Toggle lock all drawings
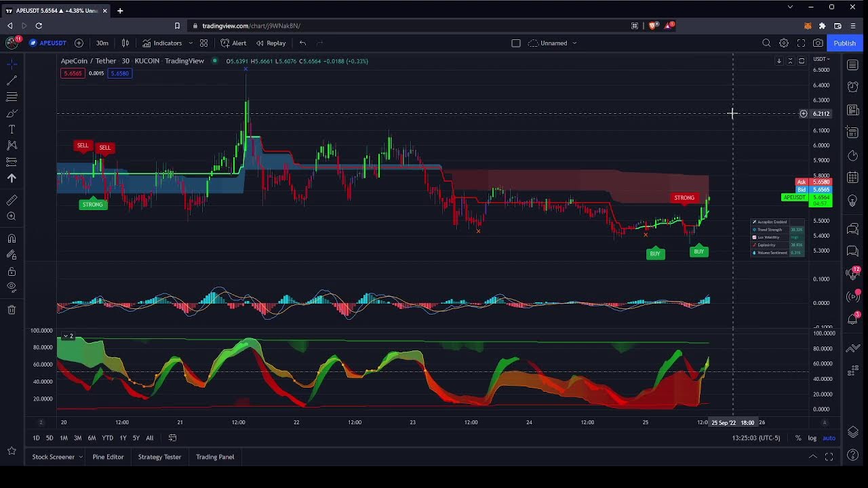 (12, 271)
